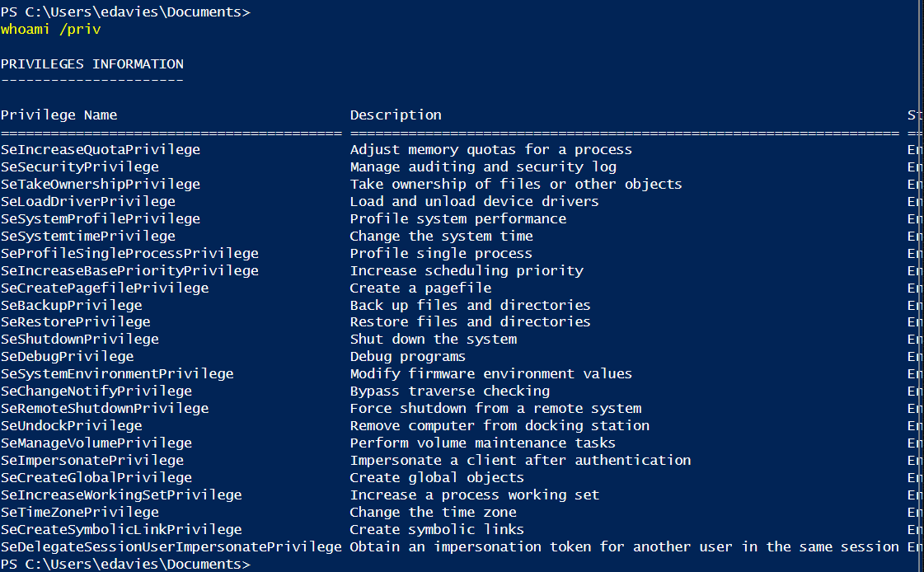Screen dimensions: 924x572
Task: Click the SeRestorePrivilege entry
Action: tap(75, 321)
